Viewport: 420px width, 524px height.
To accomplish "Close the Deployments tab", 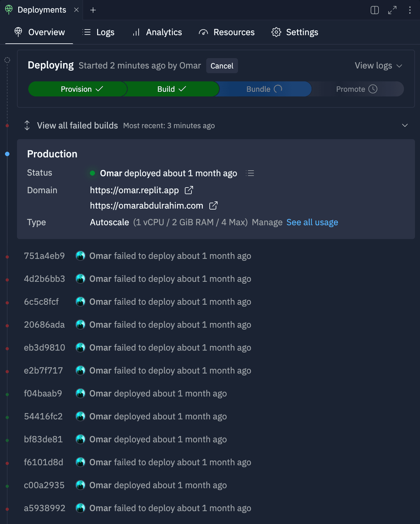I will (x=76, y=10).
